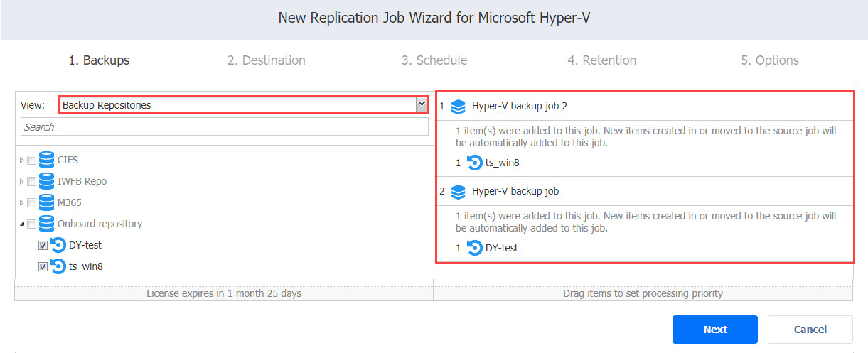Click the CIFS repository database icon
The width and height of the screenshot is (868, 353).
tap(47, 160)
